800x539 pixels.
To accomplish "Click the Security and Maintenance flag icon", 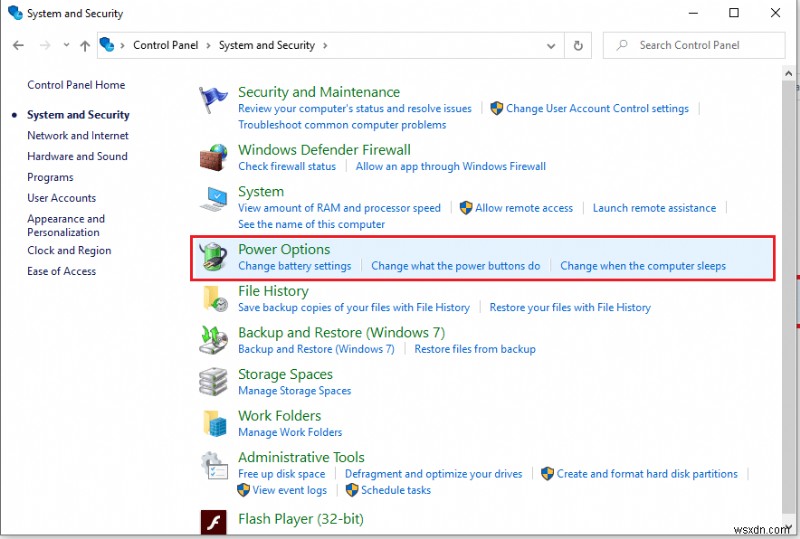I will point(213,100).
